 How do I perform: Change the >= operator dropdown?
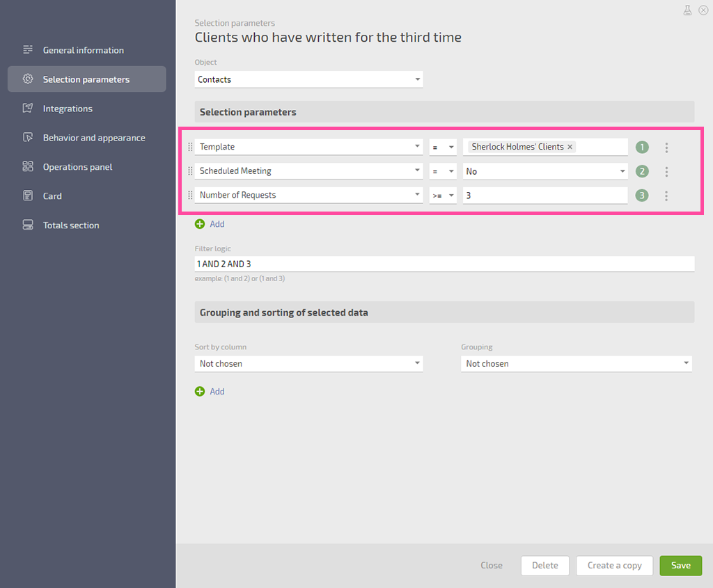pyautogui.click(x=443, y=196)
